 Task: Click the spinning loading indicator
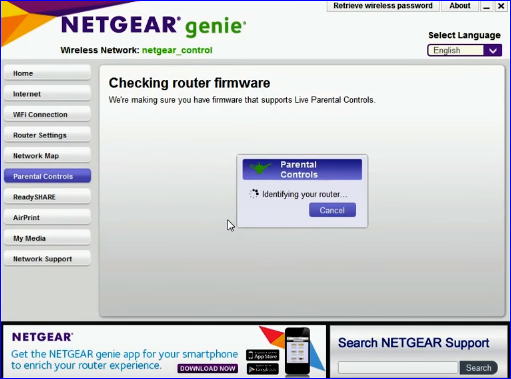(x=254, y=194)
